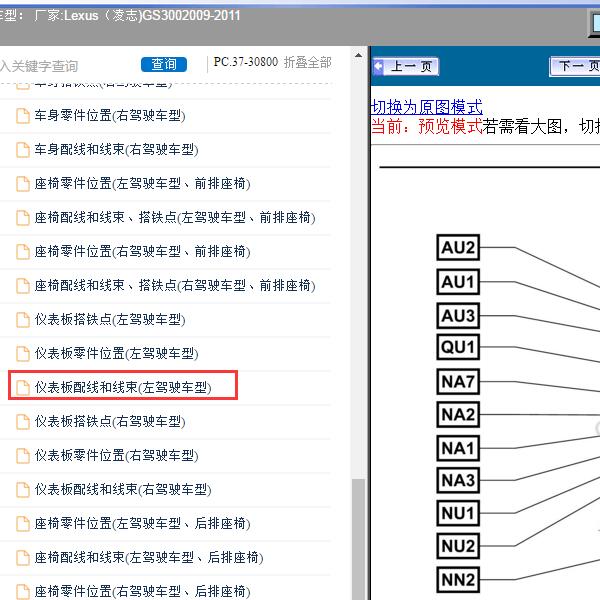This screenshot has width=600, height=600.
Task: Click document icon beside 车身零件位置(右驾驶车型)
Action: click(x=23, y=116)
